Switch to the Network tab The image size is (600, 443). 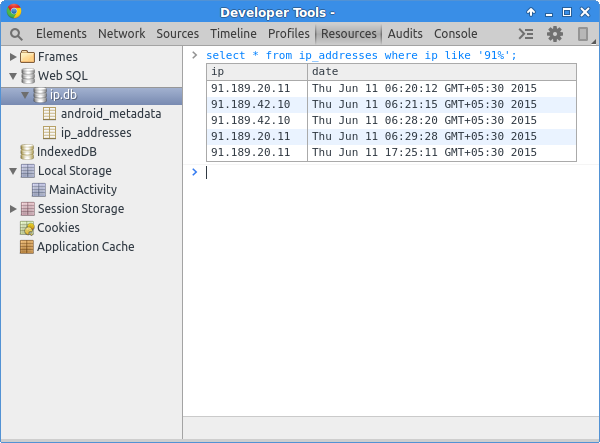coord(122,34)
